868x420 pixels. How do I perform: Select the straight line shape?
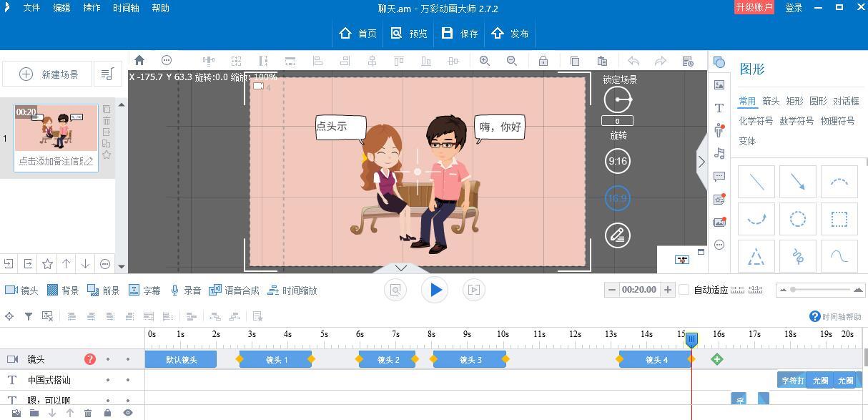[x=756, y=182]
